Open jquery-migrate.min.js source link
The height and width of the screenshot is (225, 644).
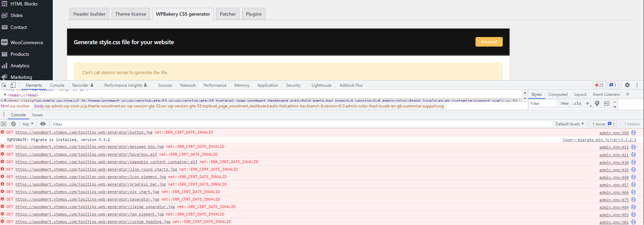(x=599, y=140)
